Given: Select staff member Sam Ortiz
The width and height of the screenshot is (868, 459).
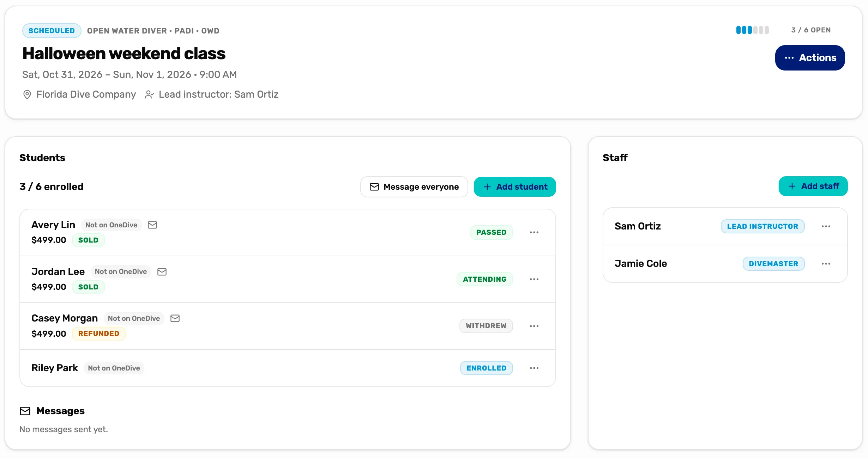Looking at the screenshot, I should (638, 226).
